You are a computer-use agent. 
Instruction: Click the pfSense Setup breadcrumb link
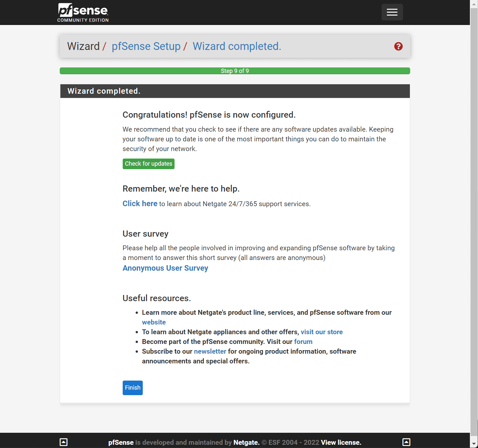146,46
